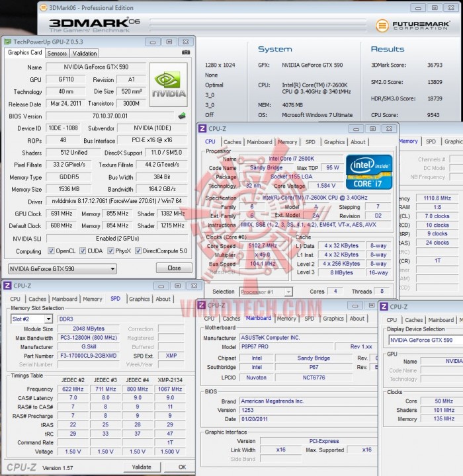Click the Core Speed value 5102.7 MHz
This screenshot has height=476, width=463.
point(262,245)
